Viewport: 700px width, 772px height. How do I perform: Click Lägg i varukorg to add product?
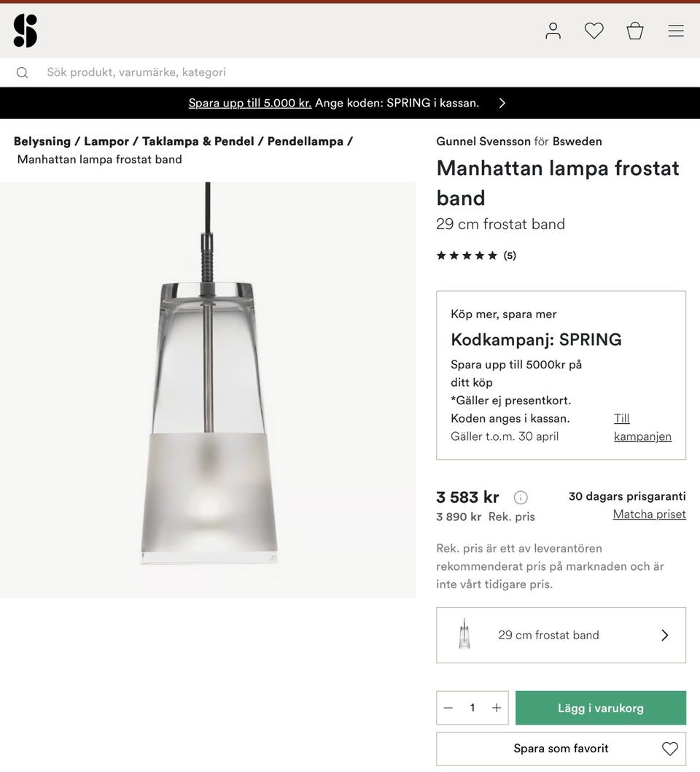pos(600,707)
